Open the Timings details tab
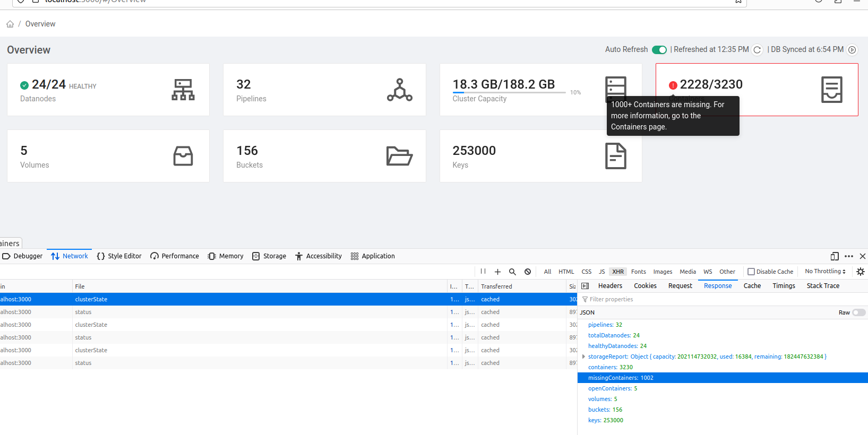 click(784, 286)
